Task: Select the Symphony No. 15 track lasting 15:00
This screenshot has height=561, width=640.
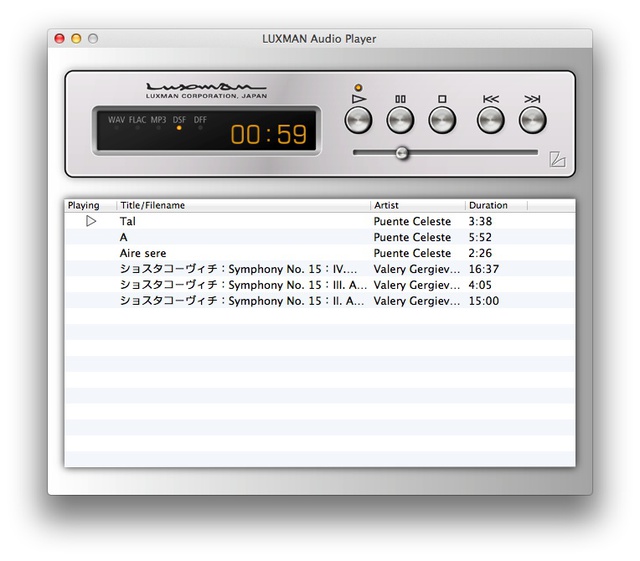Action: (x=242, y=301)
